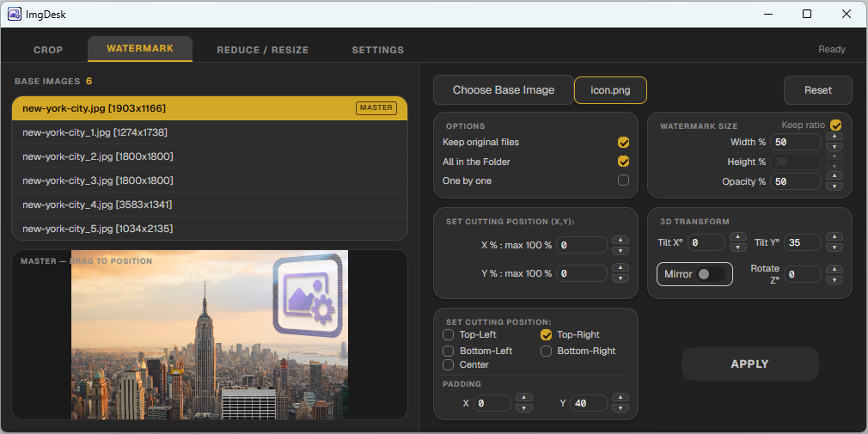Screen dimensions: 868x434
Task: Open the REDUCE / RESIZE tab
Action: coord(262,50)
